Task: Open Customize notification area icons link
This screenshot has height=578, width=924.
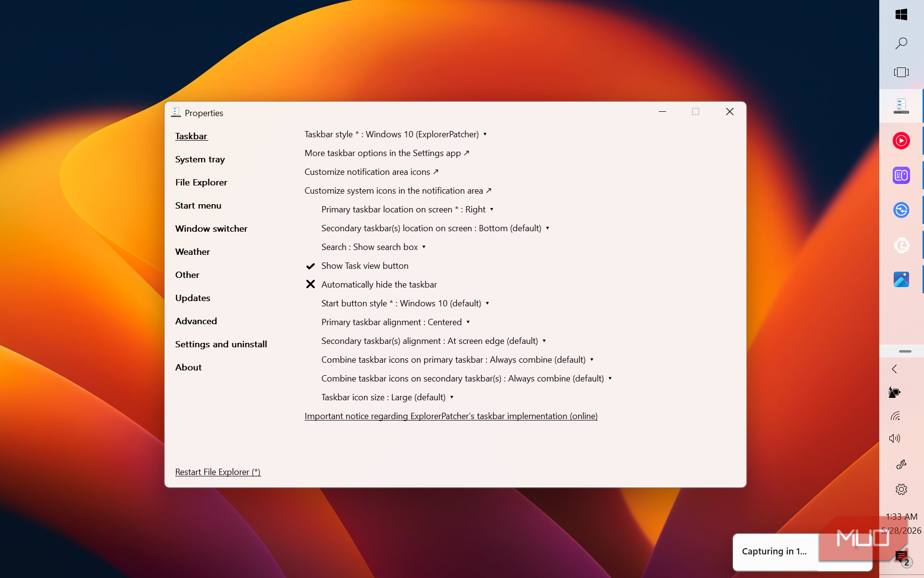Action: coord(372,172)
